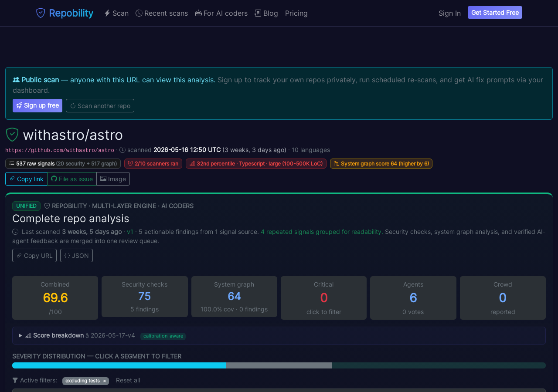This screenshot has width=558, height=392.
Task: Click the Copy URL button
Action: click(34, 255)
